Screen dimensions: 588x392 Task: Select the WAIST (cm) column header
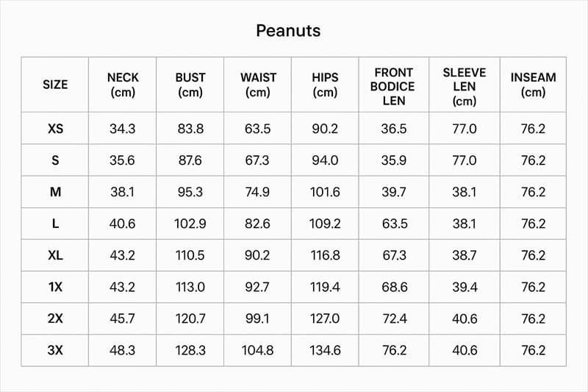258,85
